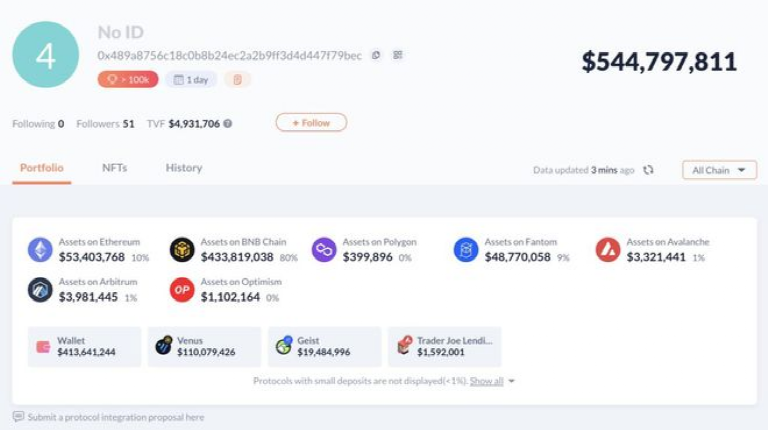
Task: Open the Venus protocol card
Action: click(204, 346)
